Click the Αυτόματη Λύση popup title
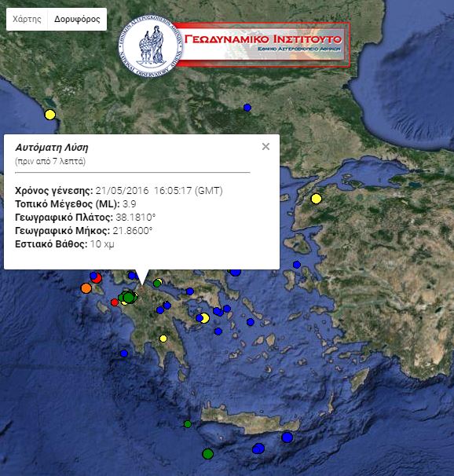The image size is (454, 476). coord(52,148)
